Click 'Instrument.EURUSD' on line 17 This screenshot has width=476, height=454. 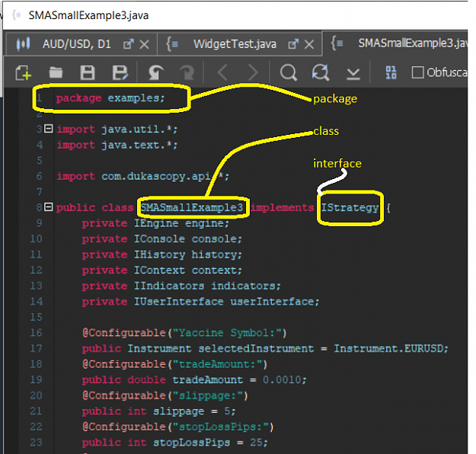pos(388,348)
